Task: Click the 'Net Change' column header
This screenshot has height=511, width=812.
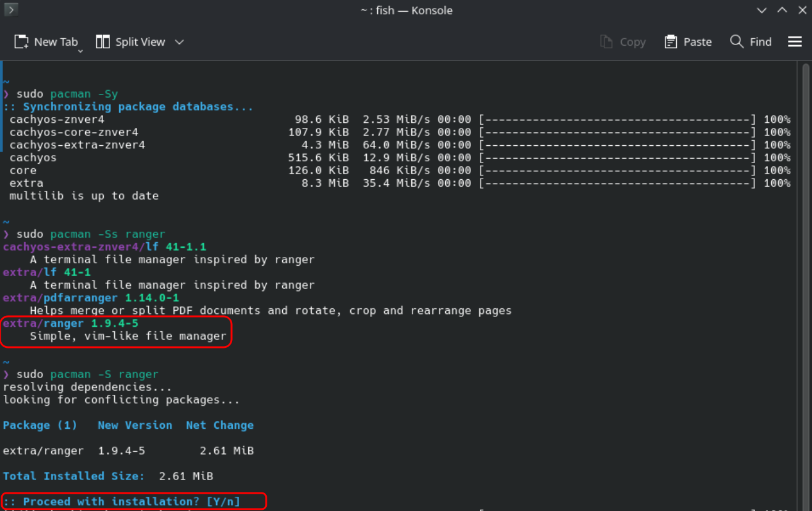Action: 220,425
